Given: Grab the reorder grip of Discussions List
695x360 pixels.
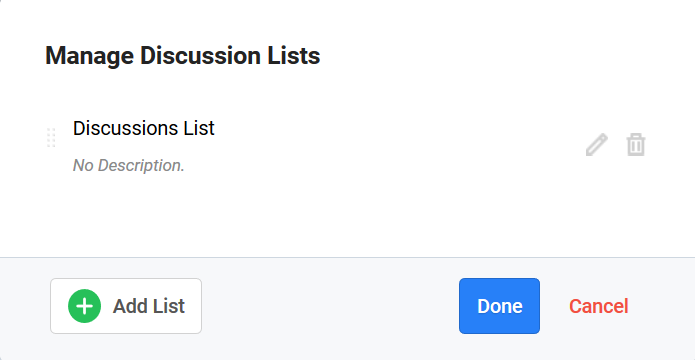Looking at the screenshot, I should [x=51, y=137].
